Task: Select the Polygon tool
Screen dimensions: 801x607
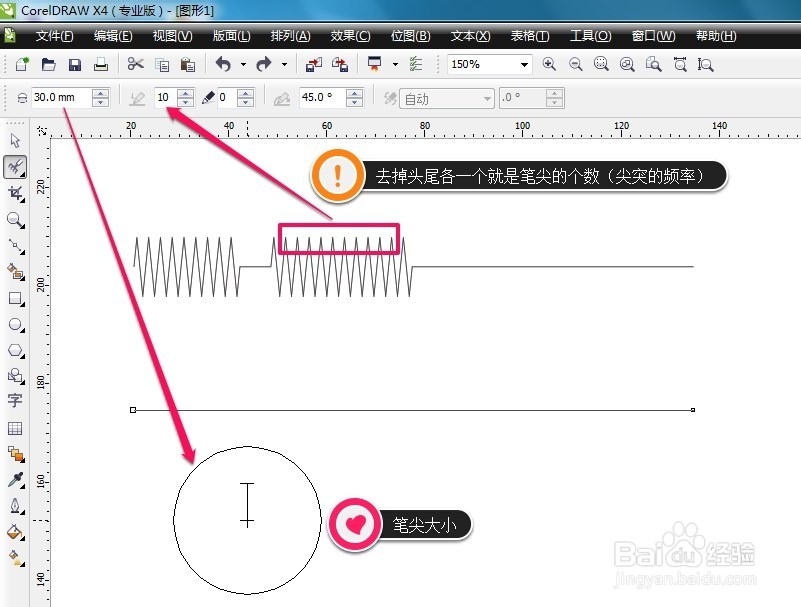Action: tap(15, 351)
